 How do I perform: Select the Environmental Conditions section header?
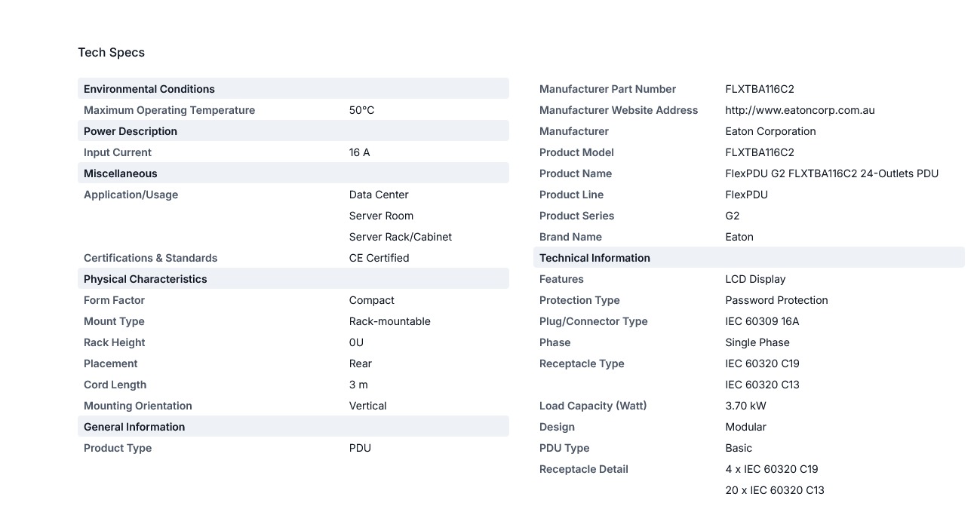[293, 88]
